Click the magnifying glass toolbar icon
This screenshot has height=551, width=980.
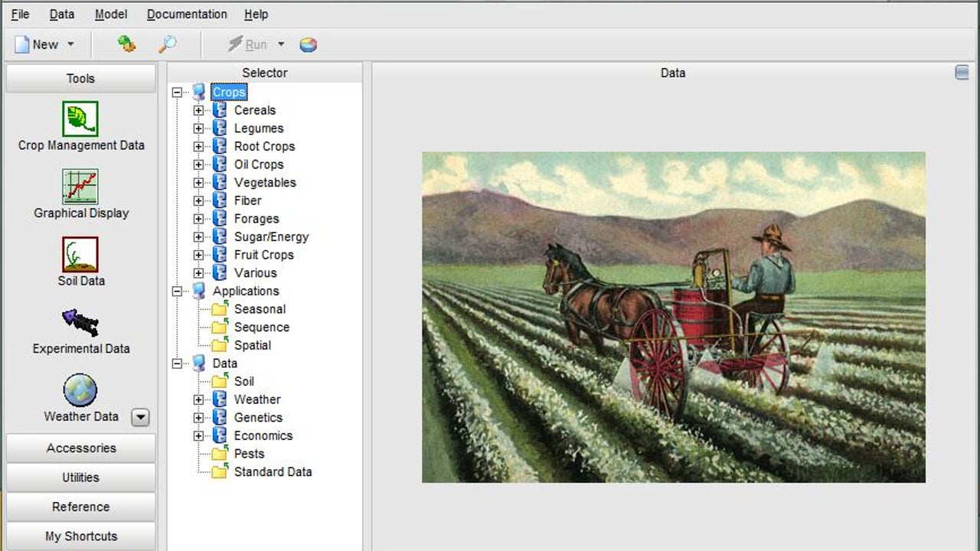167,44
